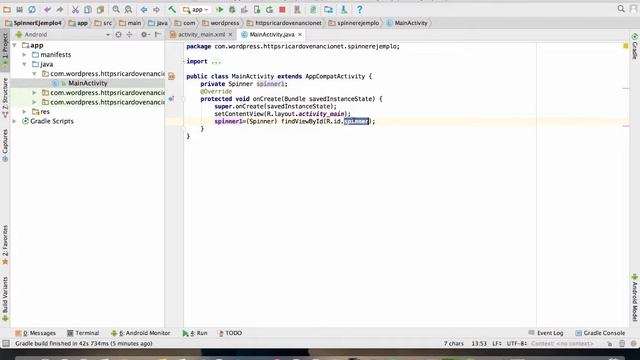The width and height of the screenshot is (640, 360).
Task: Click Search Everywhere magnifier at top right
Action: [621, 9]
